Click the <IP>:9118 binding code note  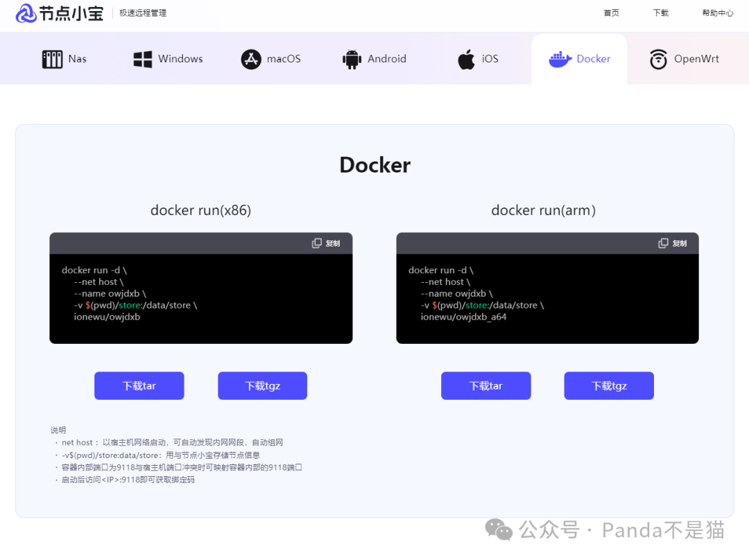click(x=128, y=480)
